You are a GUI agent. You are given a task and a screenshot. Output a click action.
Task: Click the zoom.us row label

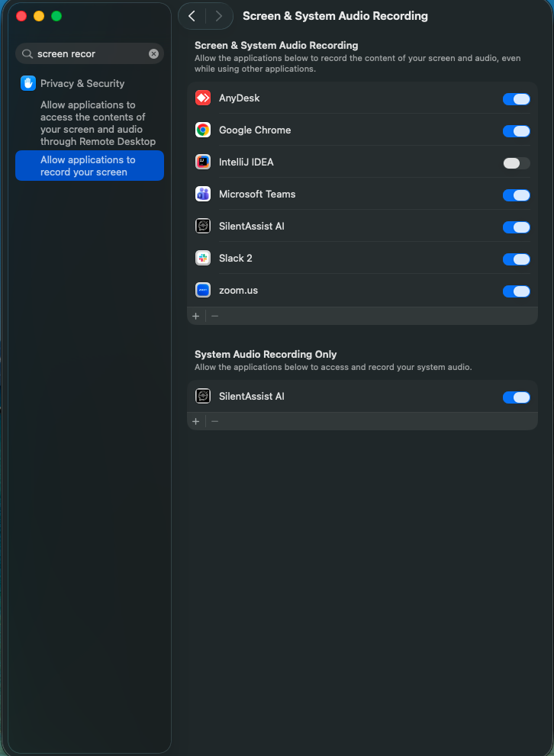coord(238,290)
